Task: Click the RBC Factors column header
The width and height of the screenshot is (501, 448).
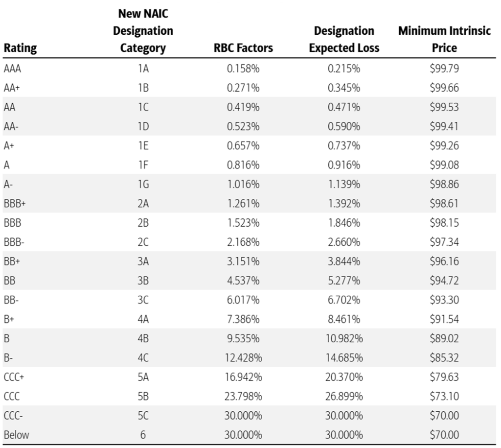Action: click(243, 48)
